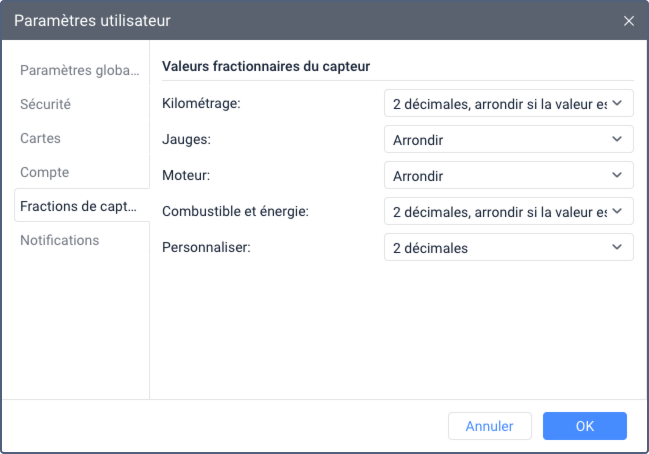649x454 pixels.
Task: Open the Jauges dropdown
Action: (x=500, y=139)
